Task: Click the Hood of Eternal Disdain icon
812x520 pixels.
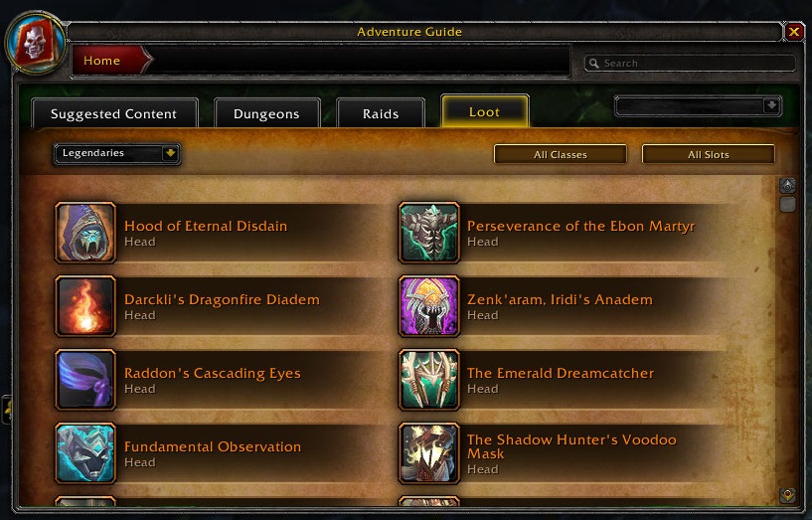Action: coord(85,233)
